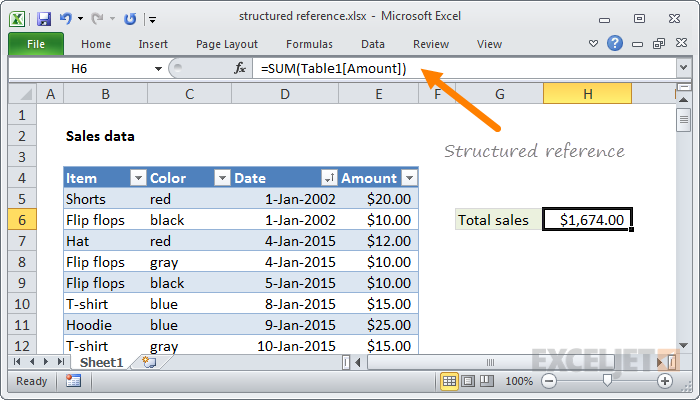The height and width of the screenshot is (400, 700).
Task: Click the horizontal scrollbar thumb
Action: [x=490, y=362]
